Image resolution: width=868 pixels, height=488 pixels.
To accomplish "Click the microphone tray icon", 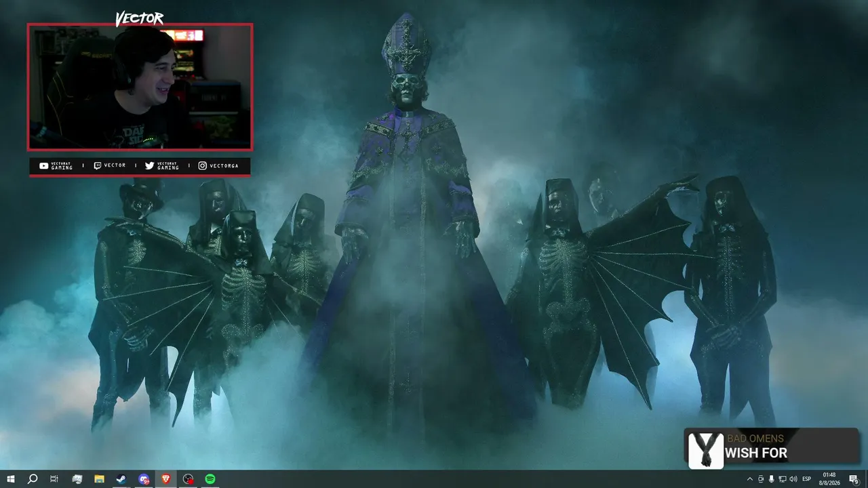I will (772, 479).
